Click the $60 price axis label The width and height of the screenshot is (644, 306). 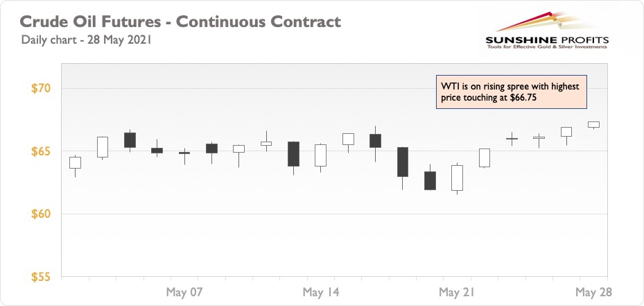[x=40, y=214]
